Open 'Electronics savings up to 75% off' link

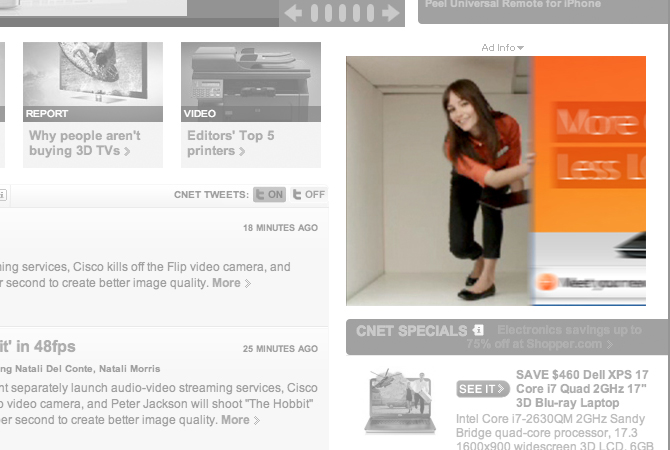pyautogui.click(x=554, y=337)
